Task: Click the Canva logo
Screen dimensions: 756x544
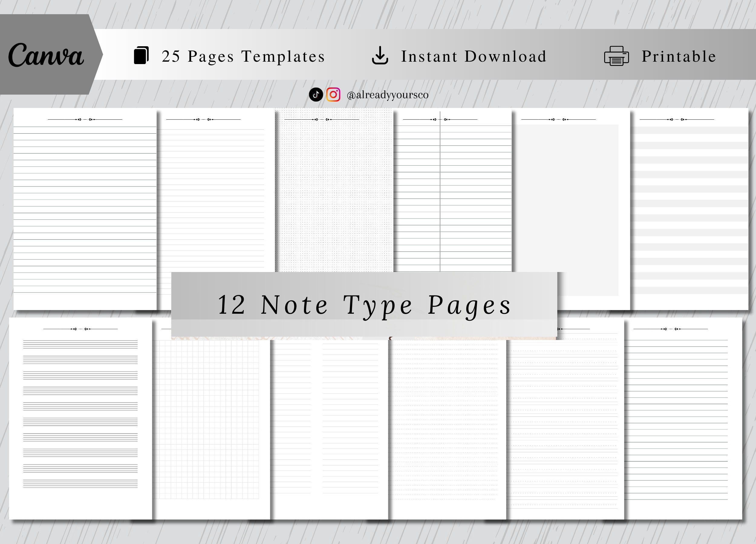Action: pos(46,55)
